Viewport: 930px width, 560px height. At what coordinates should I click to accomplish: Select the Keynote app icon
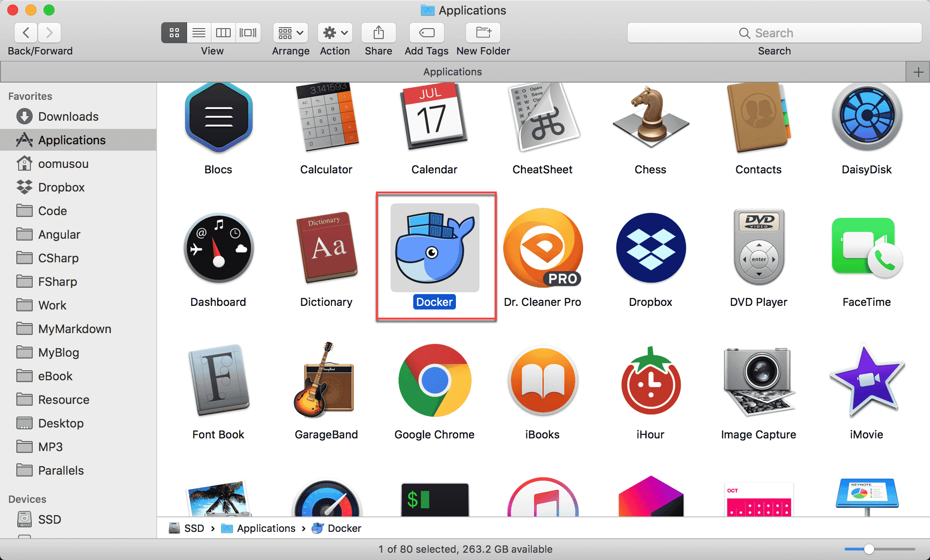coord(867,497)
